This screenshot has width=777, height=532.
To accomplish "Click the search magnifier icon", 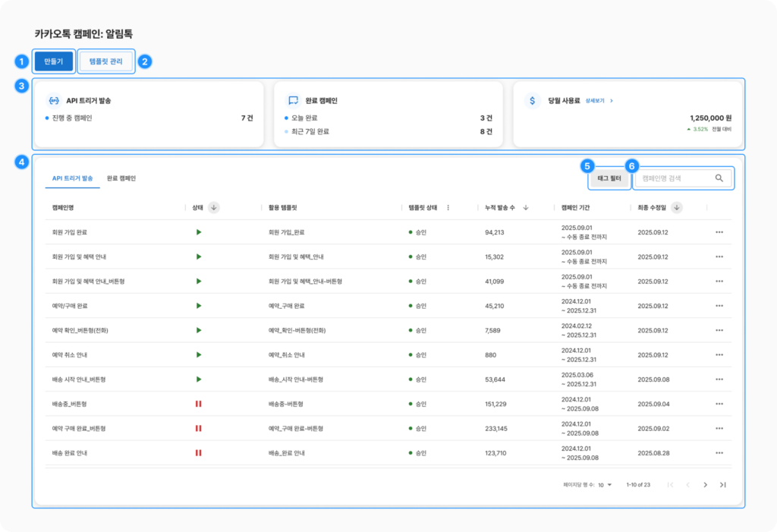I will pyautogui.click(x=719, y=178).
